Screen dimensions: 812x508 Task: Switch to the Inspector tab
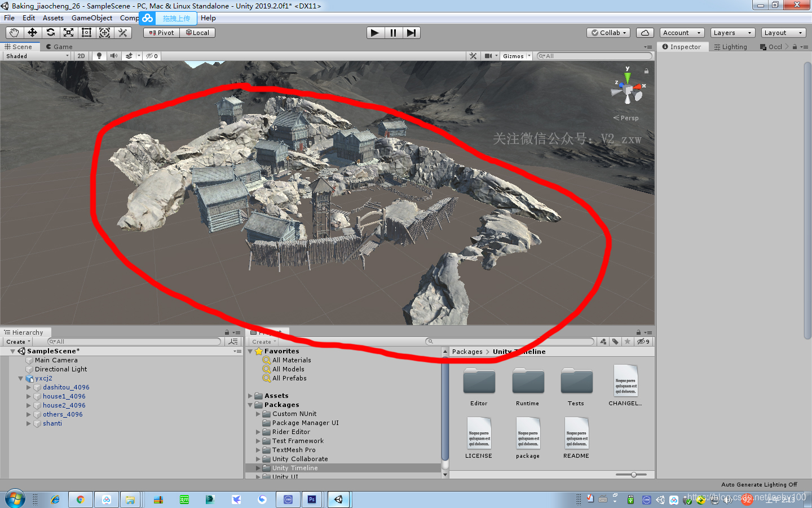[x=682, y=47]
